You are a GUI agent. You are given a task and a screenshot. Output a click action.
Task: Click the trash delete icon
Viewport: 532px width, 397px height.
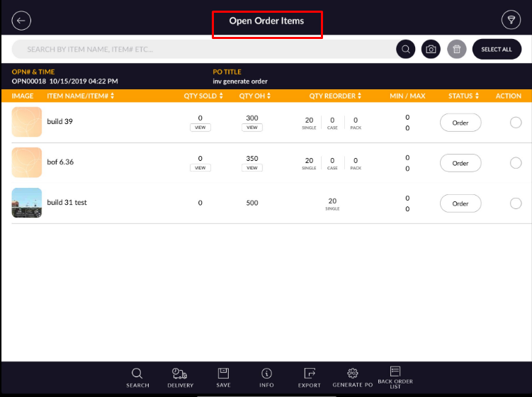click(457, 49)
